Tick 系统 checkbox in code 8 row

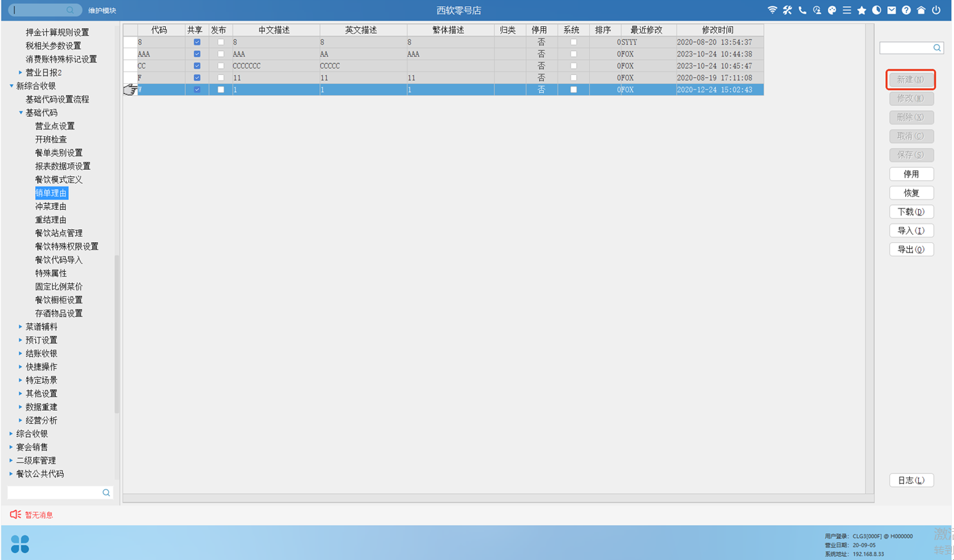(x=573, y=42)
